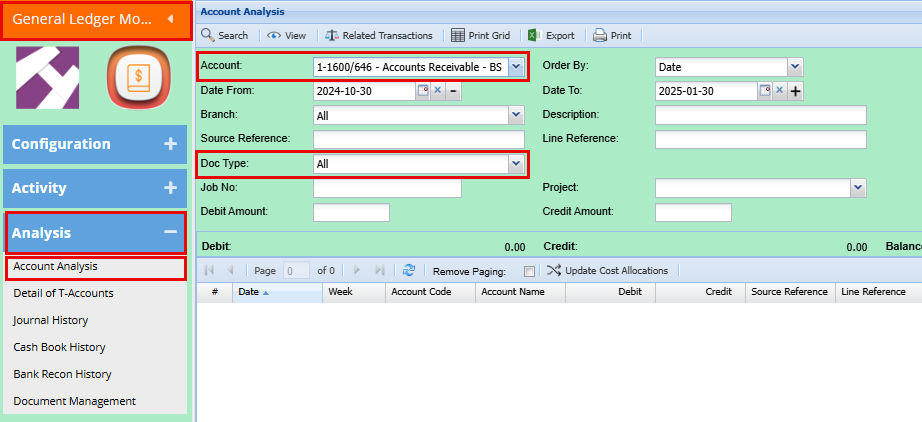Click the page number field
This screenshot has width=922, height=422.
(296, 271)
